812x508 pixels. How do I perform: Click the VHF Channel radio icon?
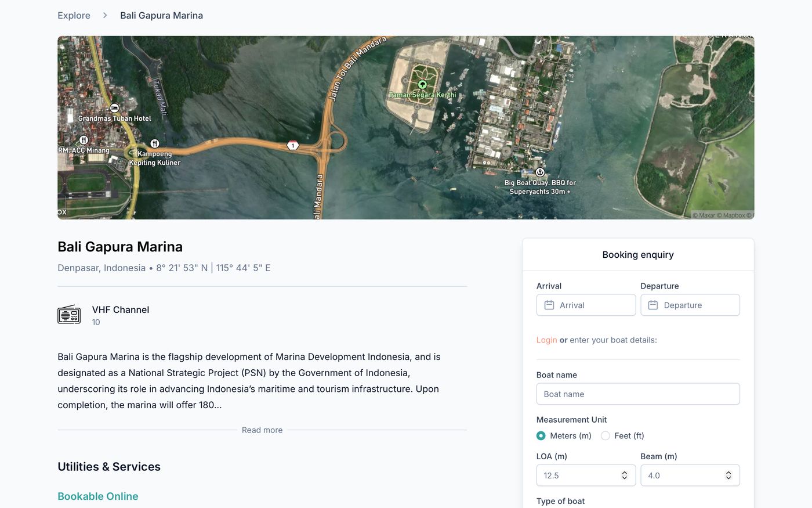[x=69, y=315]
